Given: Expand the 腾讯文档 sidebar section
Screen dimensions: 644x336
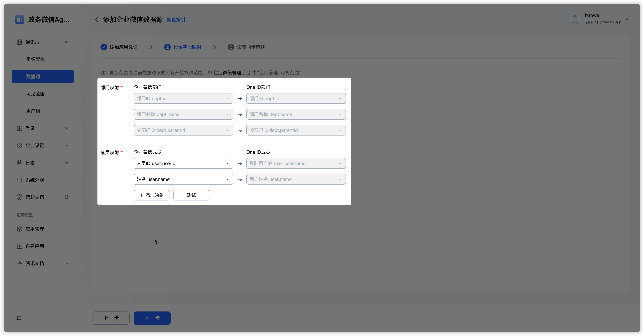Looking at the screenshot, I should pyautogui.click(x=66, y=263).
